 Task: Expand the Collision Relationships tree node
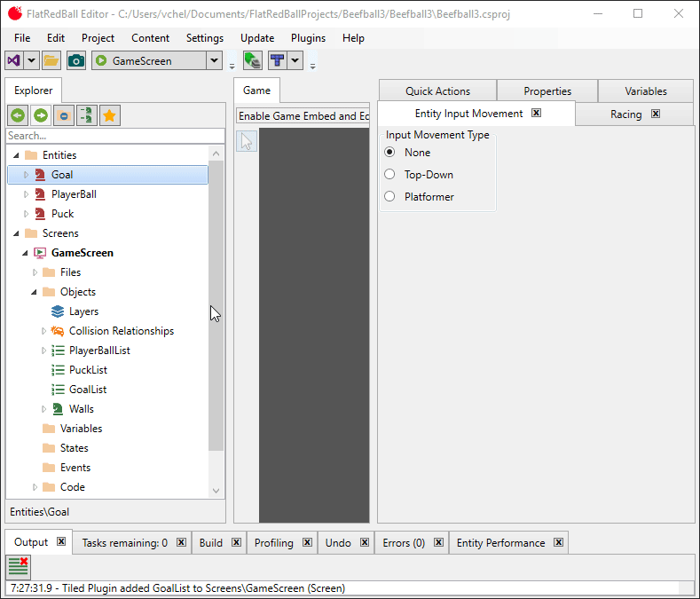[x=43, y=331]
